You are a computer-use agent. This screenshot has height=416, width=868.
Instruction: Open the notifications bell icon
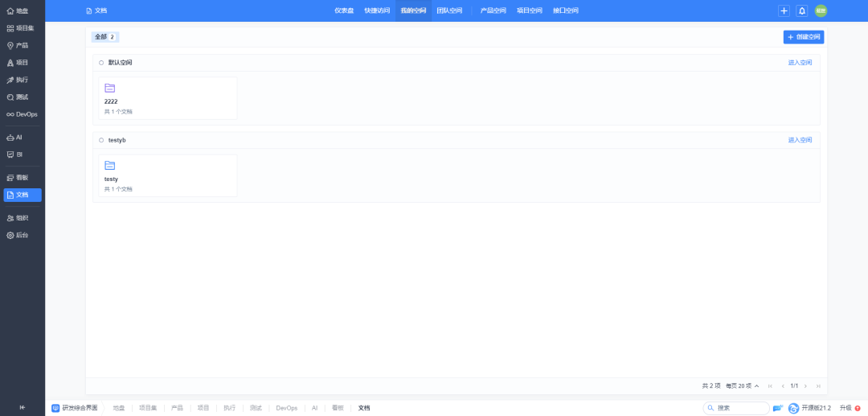(x=801, y=10)
